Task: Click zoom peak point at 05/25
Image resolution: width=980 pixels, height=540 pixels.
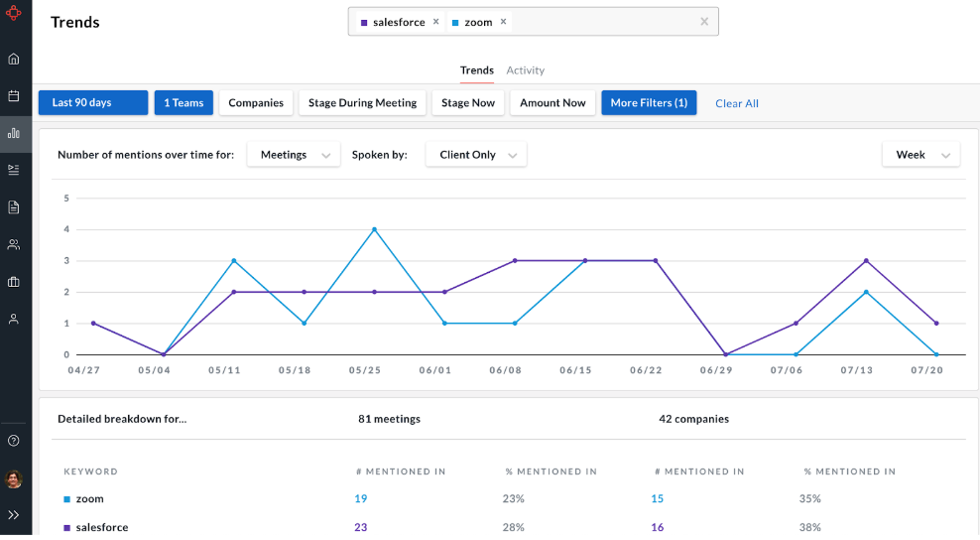Action: 374,229
